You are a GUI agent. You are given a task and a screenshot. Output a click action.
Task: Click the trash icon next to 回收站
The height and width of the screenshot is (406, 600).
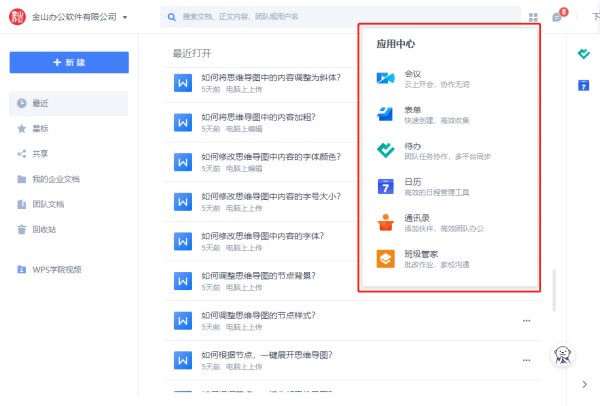point(22,230)
